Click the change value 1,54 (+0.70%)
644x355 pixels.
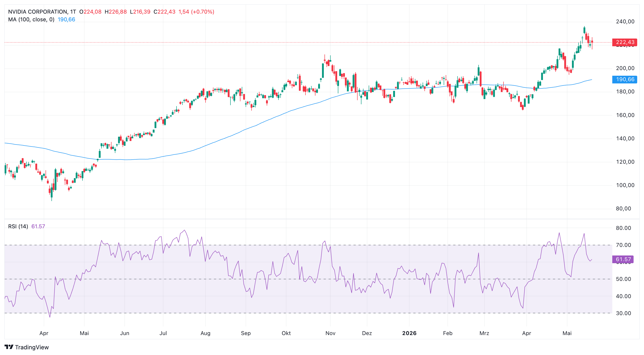coord(196,12)
